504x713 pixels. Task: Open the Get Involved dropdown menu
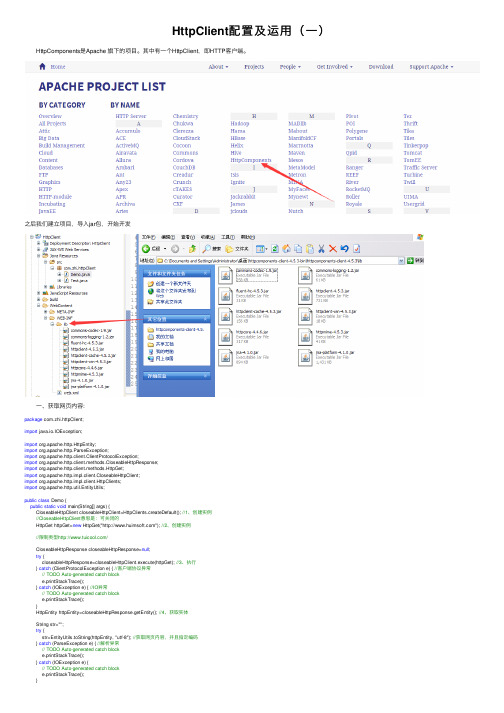coord(335,67)
